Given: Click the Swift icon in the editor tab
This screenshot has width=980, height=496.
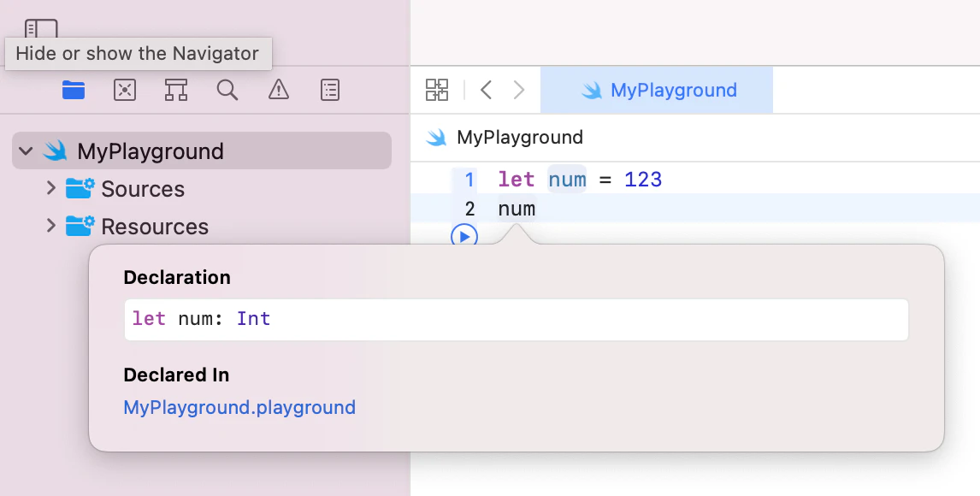Looking at the screenshot, I should (x=591, y=91).
